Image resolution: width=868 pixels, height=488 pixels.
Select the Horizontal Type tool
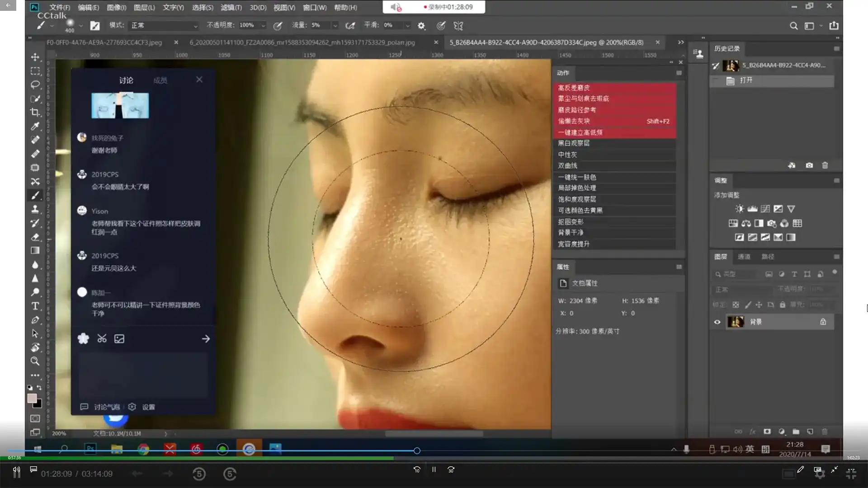[35, 306]
